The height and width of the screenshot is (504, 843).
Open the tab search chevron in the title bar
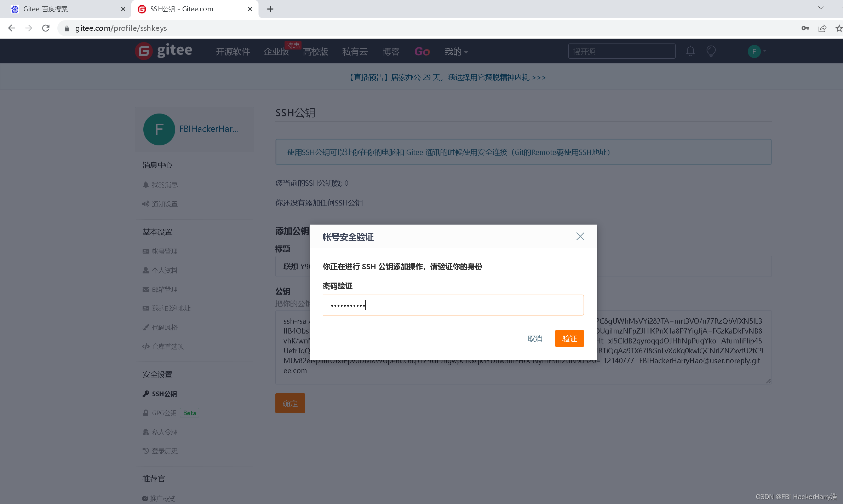(x=821, y=8)
